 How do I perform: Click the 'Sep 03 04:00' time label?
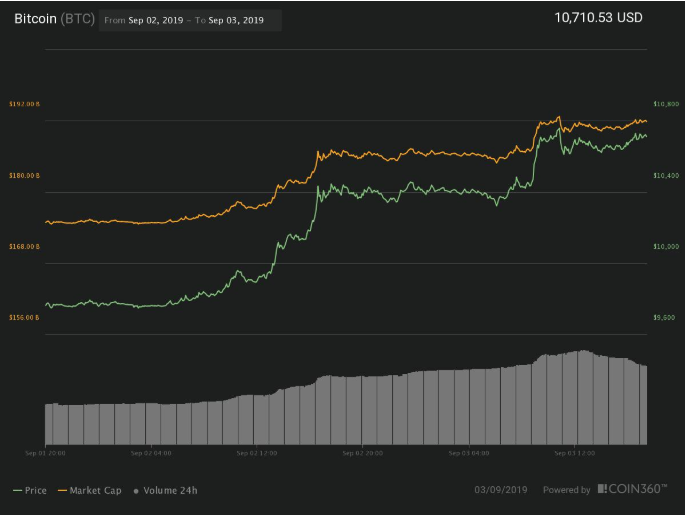click(469, 453)
